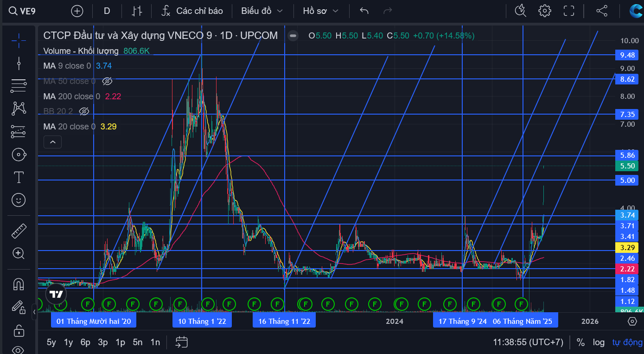
Task: Toggle the magnet snap mode
Action: 19,283
